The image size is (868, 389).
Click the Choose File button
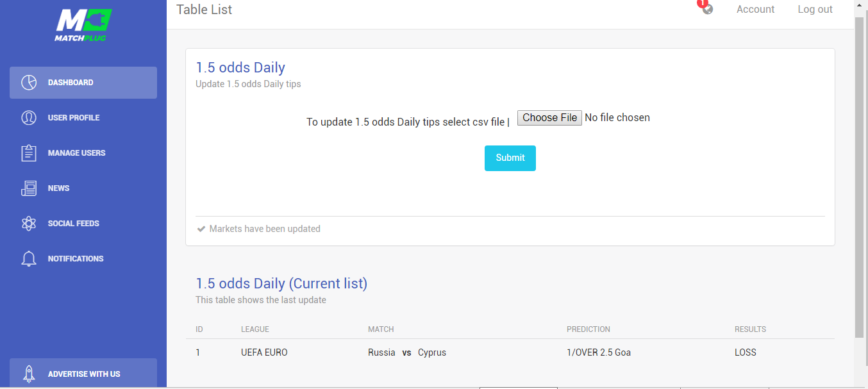pos(549,118)
